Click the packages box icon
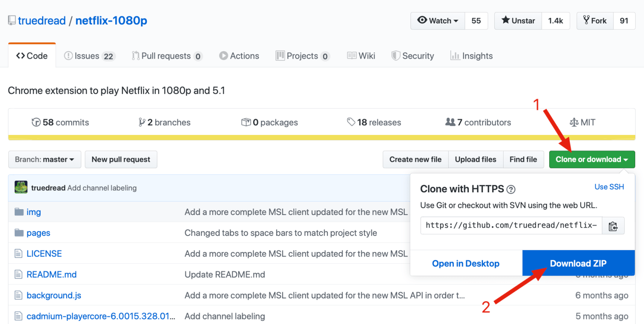 point(246,122)
